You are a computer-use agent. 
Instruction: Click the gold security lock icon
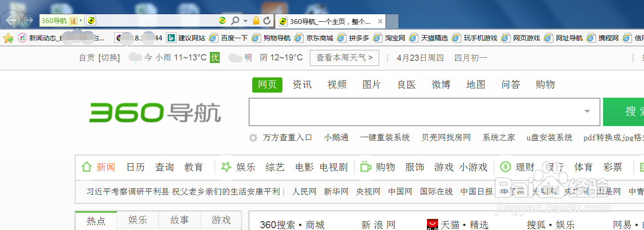click(x=256, y=20)
